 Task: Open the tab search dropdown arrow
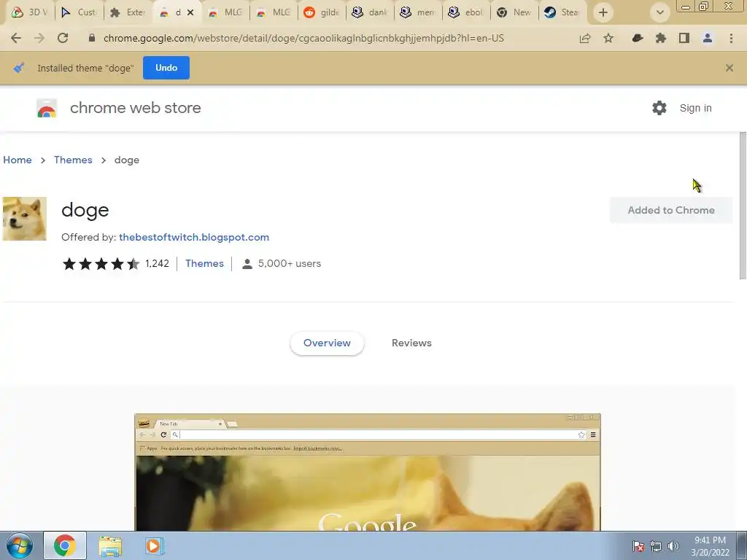[x=659, y=12]
